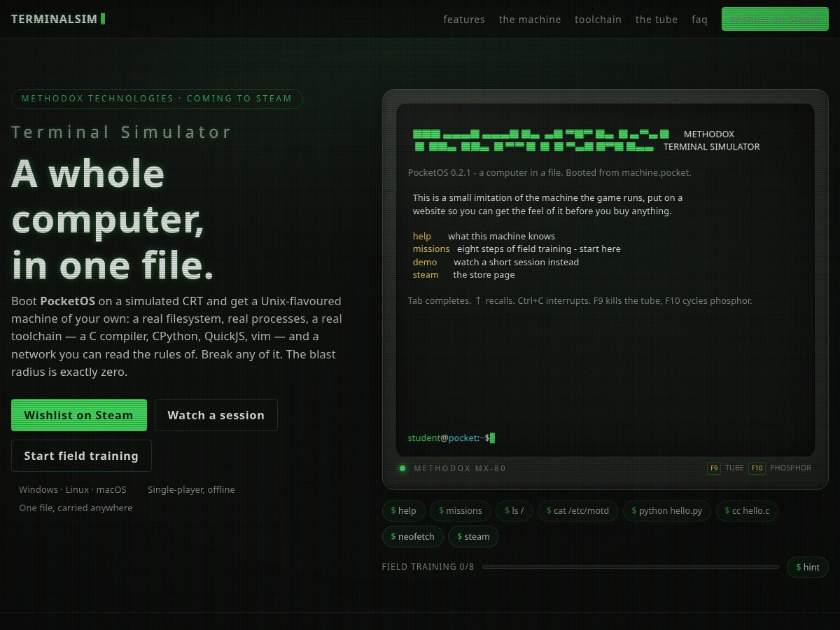Click 'One file, carried anywhere' text

pyautogui.click(x=76, y=508)
